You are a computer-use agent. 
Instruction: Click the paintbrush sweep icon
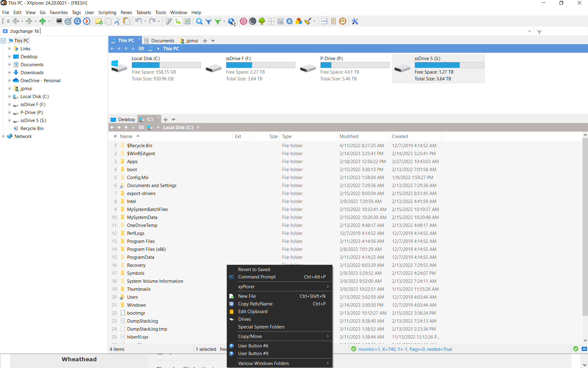click(308, 21)
